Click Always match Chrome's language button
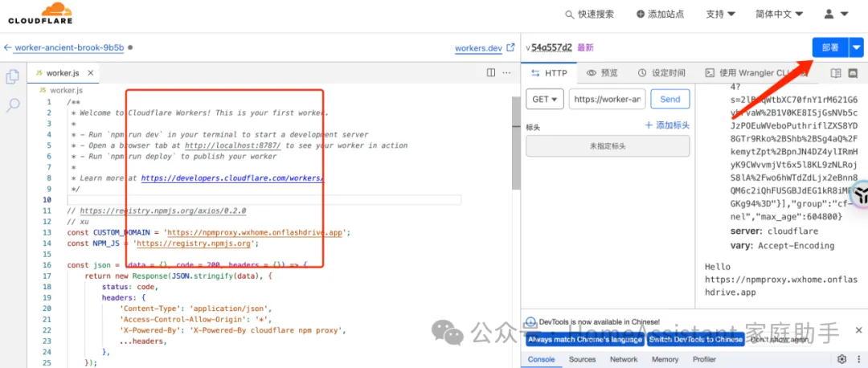 coord(585,340)
